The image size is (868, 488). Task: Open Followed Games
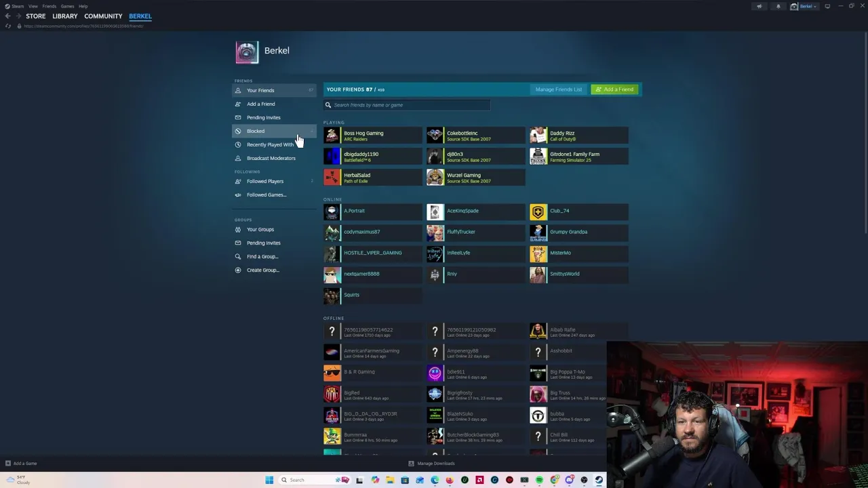tap(274, 195)
